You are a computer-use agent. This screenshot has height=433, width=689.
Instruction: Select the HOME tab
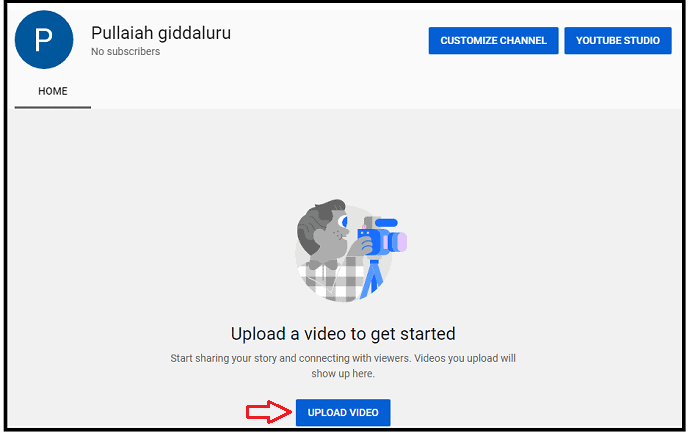[x=53, y=91]
